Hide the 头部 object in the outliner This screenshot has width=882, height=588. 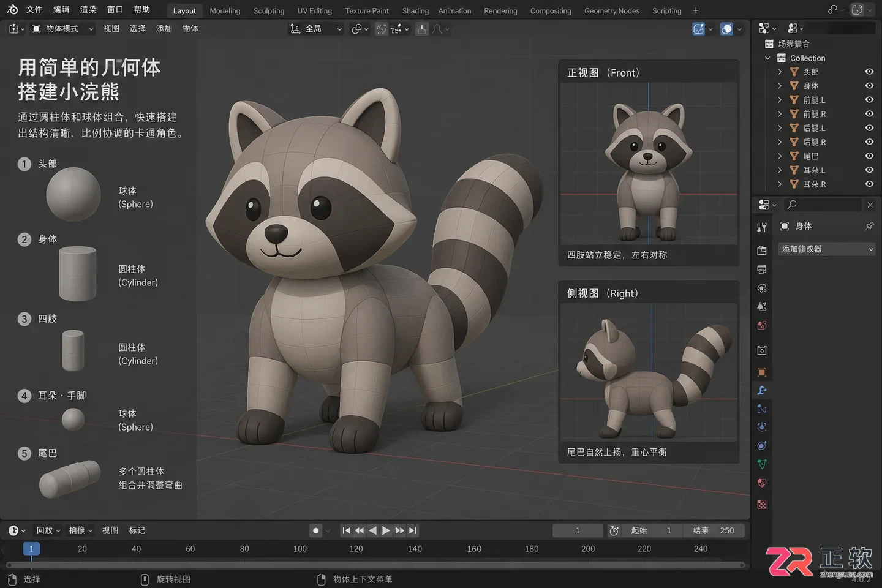[x=869, y=72]
